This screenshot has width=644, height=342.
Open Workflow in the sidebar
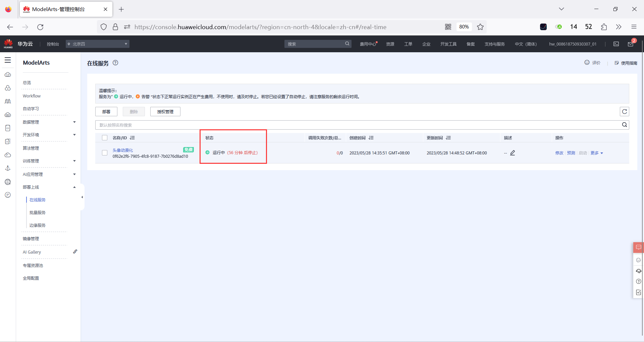coord(32,96)
